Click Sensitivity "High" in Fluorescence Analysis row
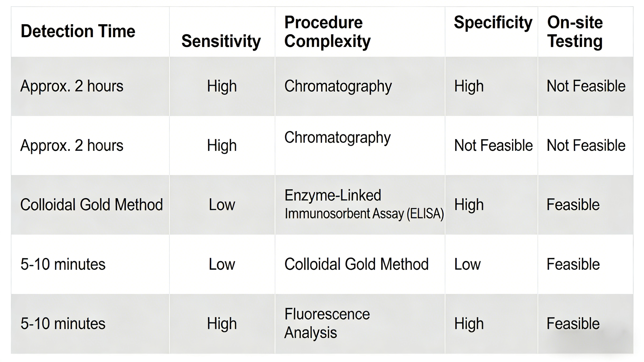 [222, 324]
